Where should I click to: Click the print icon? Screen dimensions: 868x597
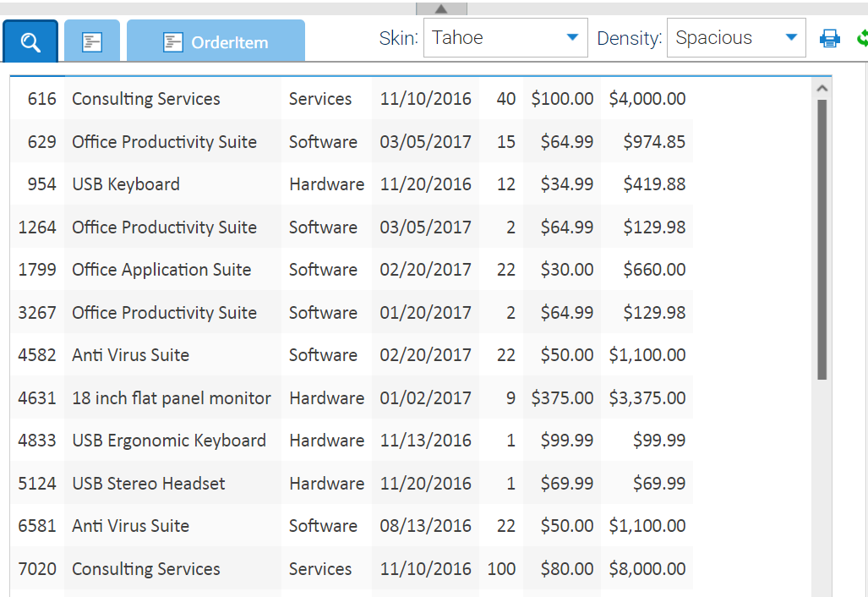pos(830,38)
